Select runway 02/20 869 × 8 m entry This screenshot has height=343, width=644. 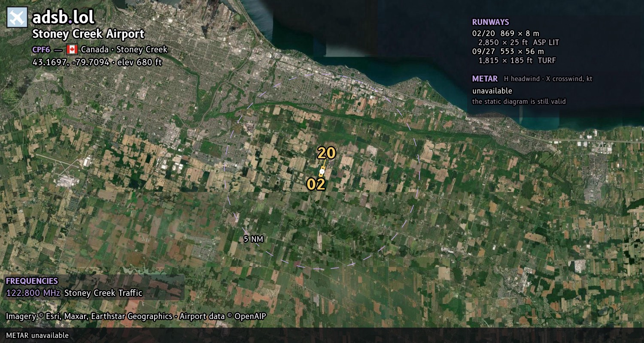point(505,33)
